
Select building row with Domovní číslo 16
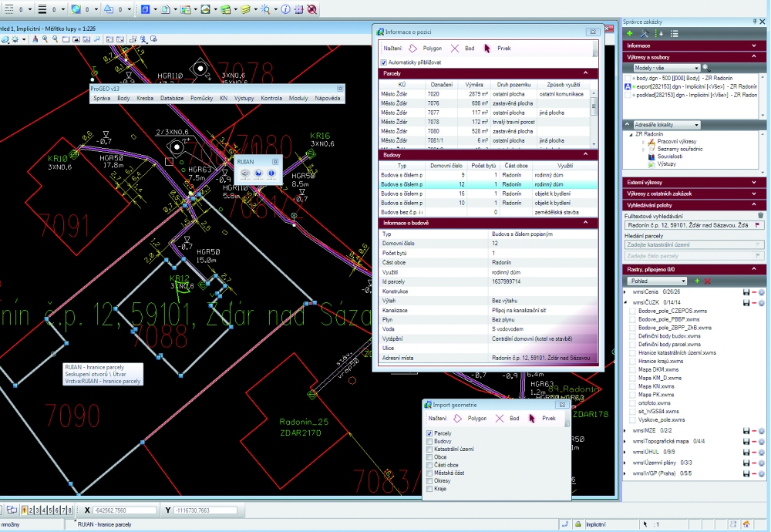pos(488,194)
